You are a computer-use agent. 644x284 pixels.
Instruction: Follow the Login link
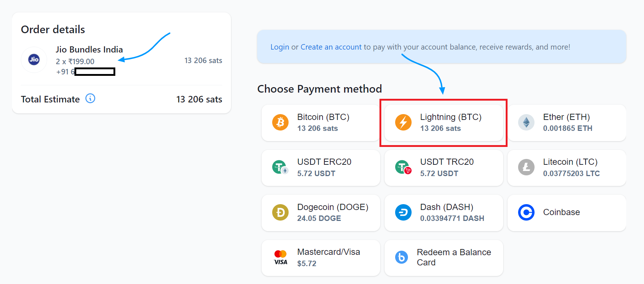click(x=279, y=47)
